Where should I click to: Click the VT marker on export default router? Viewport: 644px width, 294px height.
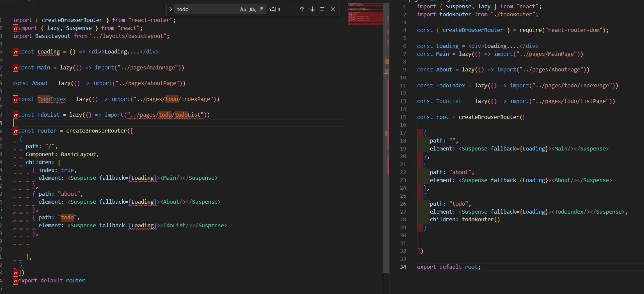point(16,281)
